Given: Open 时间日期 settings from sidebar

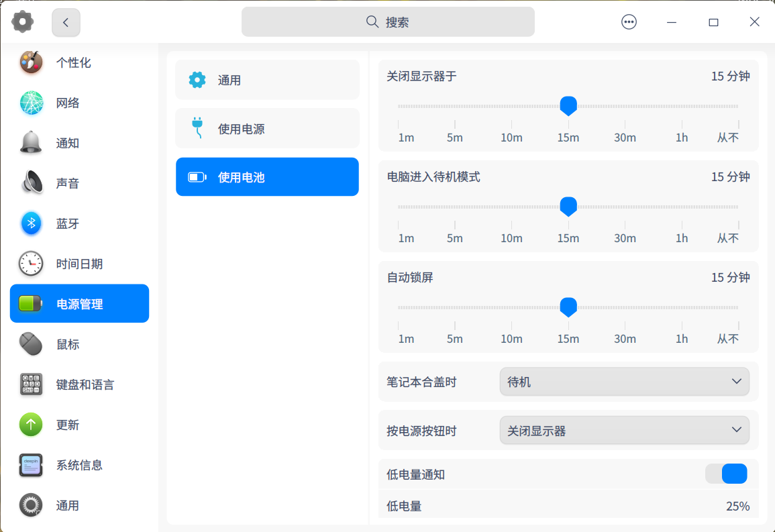Looking at the screenshot, I should click(80, 263).
